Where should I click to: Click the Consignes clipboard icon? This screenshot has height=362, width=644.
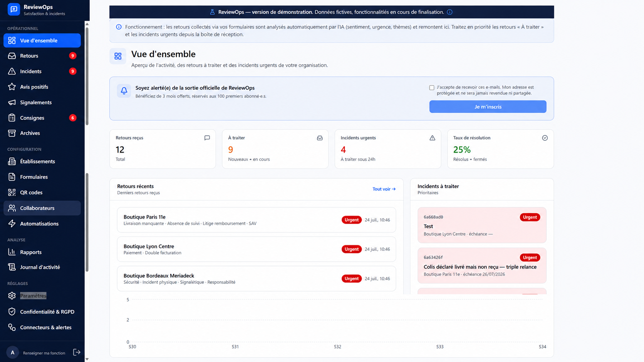pos(12,118)
